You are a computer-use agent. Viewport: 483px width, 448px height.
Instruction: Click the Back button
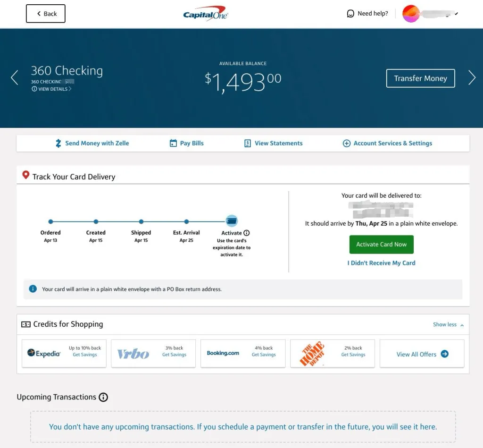point(46,14)
